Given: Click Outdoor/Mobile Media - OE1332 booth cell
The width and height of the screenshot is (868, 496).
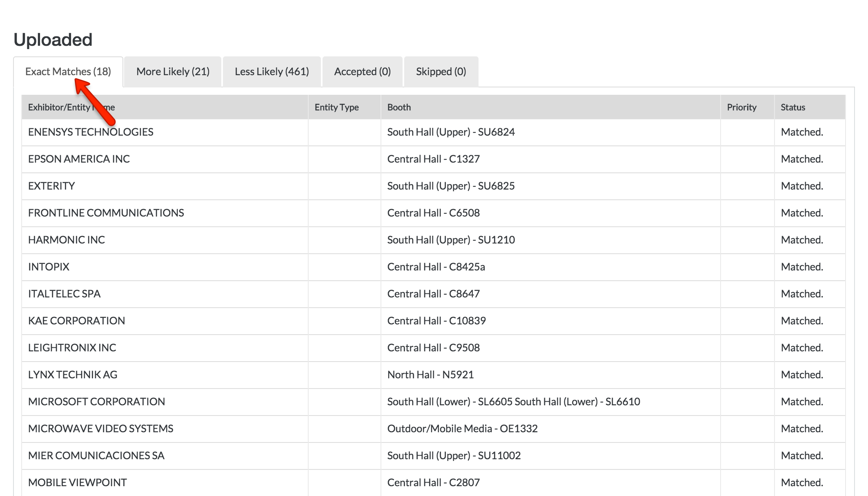Looking at the screenshot, I should coord(462,429).
